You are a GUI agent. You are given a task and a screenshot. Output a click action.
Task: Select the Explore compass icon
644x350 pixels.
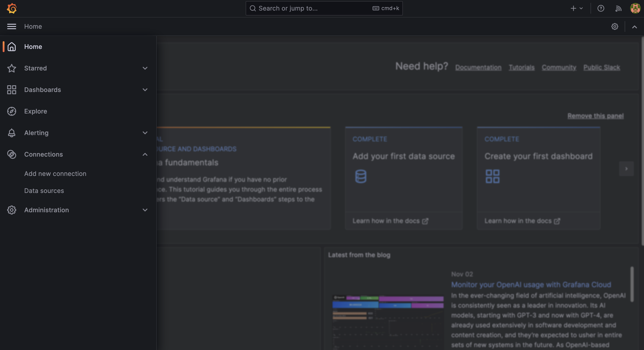click(11, 112)
